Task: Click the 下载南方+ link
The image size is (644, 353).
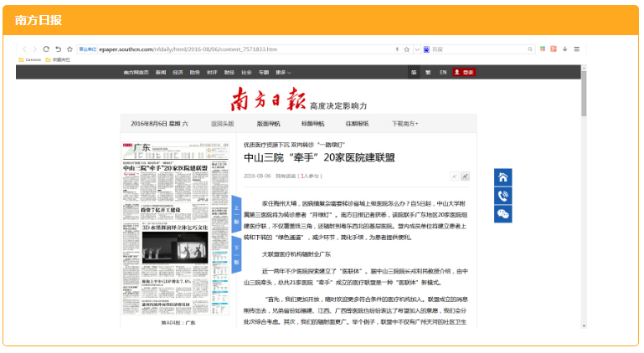Action: coord(405,124)
